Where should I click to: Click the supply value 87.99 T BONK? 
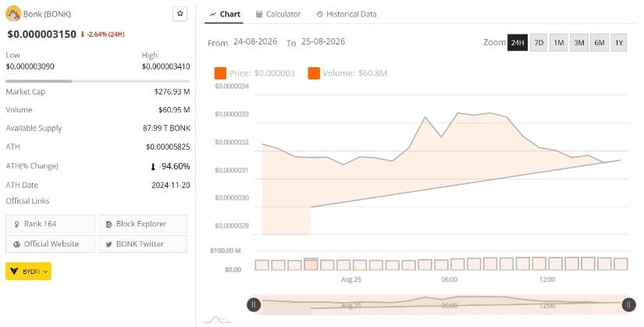(x=166, y=128)
